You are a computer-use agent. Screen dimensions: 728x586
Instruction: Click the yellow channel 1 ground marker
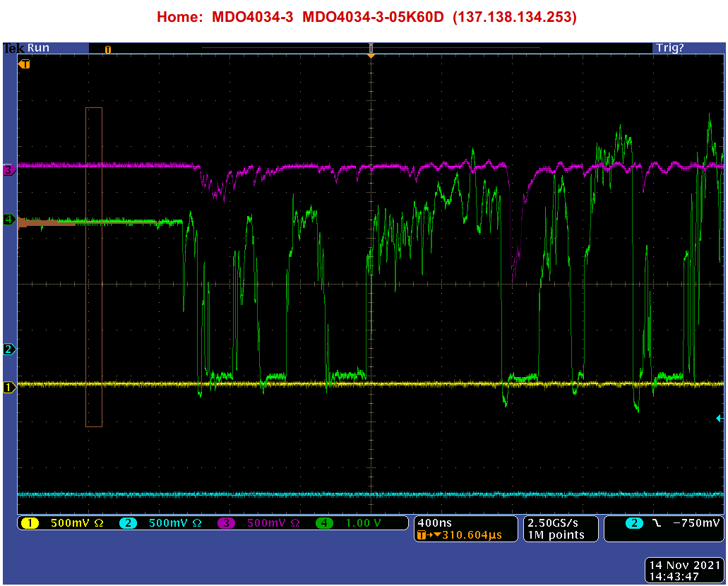coord(9,387)
